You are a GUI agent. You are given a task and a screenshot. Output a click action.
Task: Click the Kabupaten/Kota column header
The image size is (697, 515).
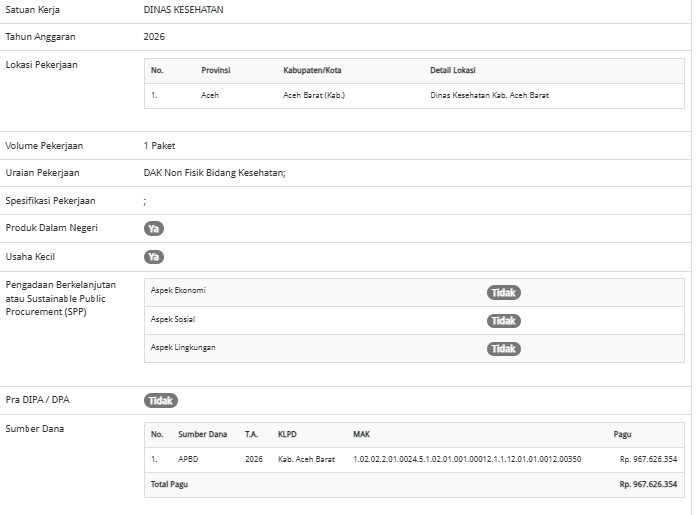point(313,70)
